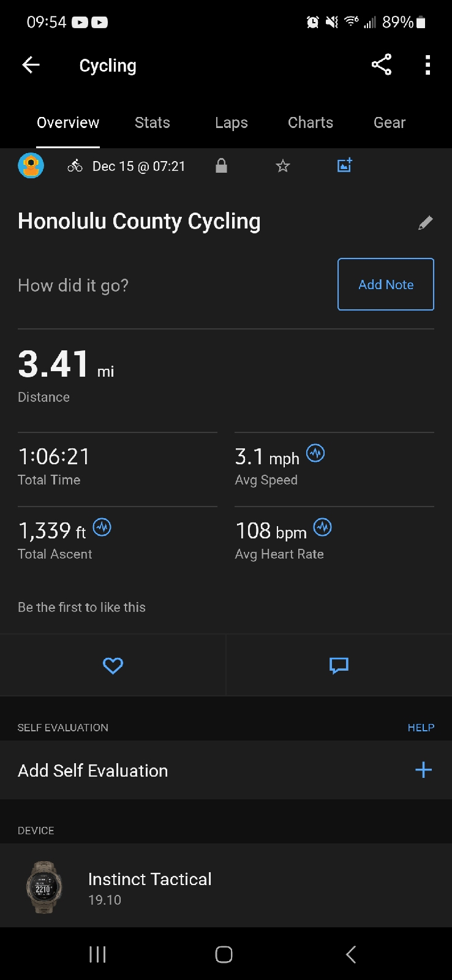Tap the insight icon beside Total Ascent
This screenshot has height=980, width=452.
coord(102,527)
